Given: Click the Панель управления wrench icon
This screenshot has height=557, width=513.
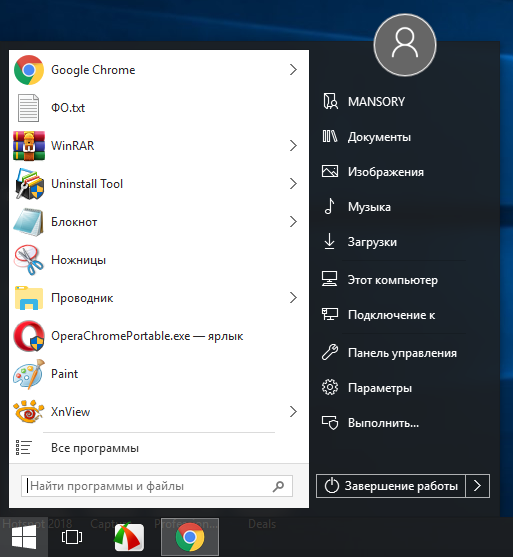Looking at the screenshot, I should 330,352.
